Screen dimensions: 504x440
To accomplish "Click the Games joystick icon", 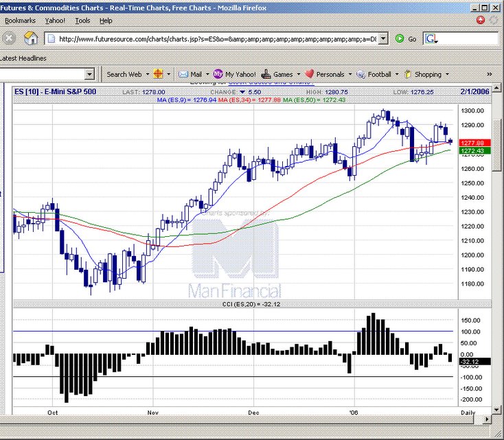I will (266, 74).
